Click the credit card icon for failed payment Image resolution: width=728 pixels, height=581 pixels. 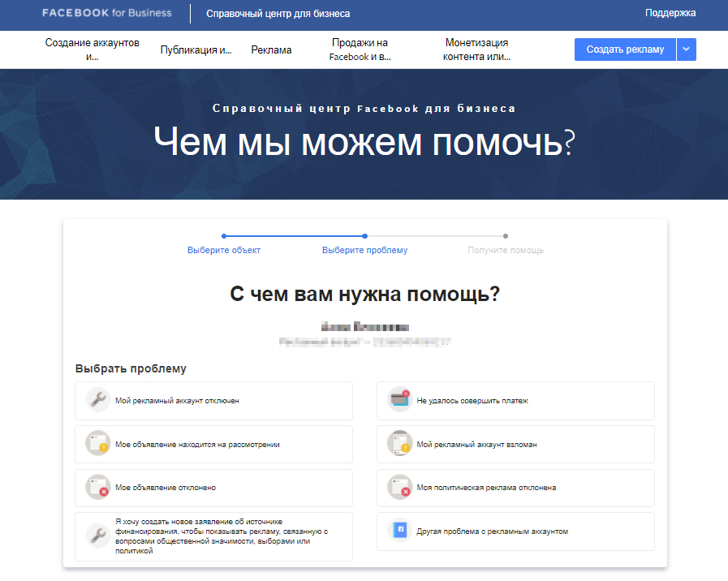tap(399, 401)
